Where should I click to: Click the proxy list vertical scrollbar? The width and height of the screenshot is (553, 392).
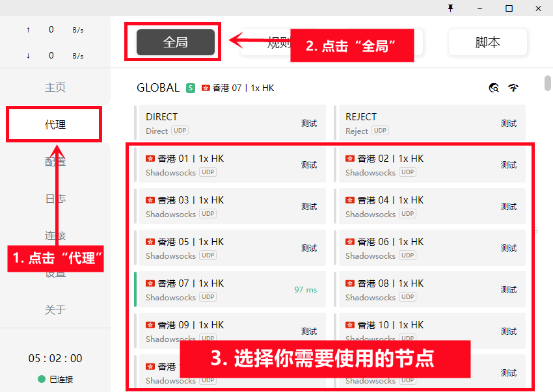(548, 85)
